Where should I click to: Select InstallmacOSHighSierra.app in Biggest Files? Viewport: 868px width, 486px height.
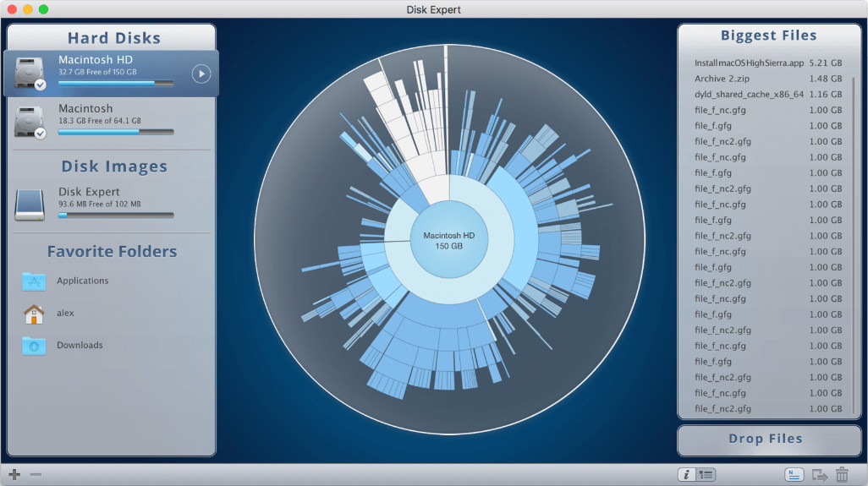click(x=749, y=63)
